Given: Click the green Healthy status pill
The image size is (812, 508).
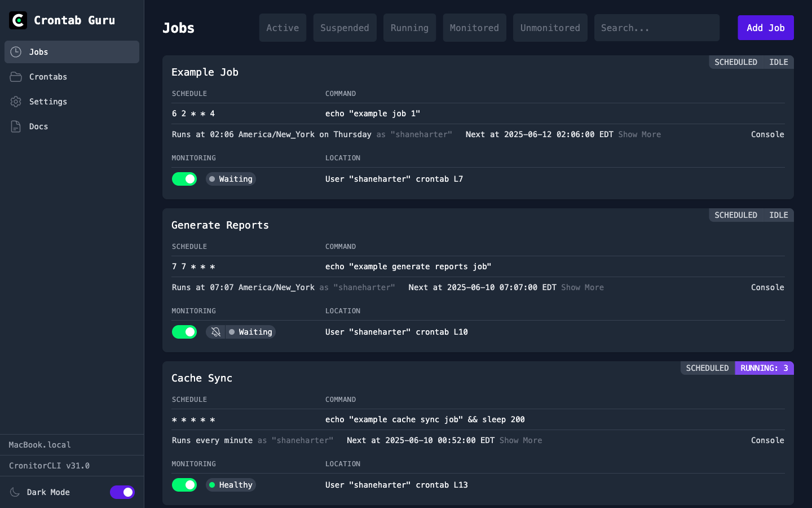Looking at the screenshot, I should [x=231, y=485].
